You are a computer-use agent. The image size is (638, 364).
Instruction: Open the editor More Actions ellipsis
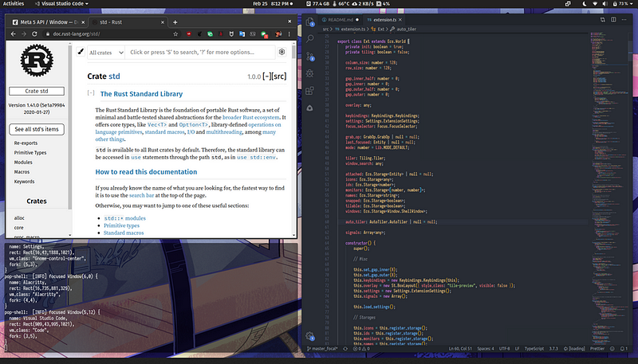coord(624,19)
